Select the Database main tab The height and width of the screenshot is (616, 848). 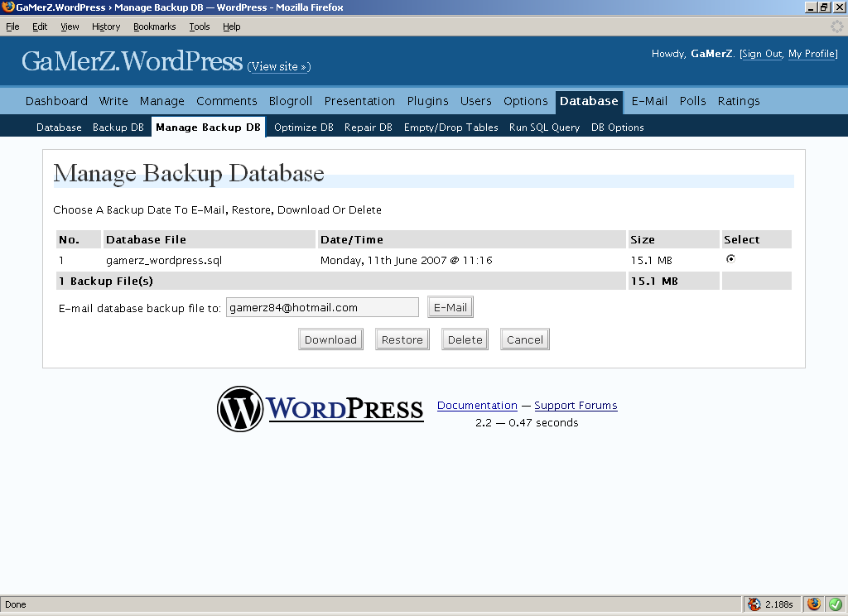589,101
